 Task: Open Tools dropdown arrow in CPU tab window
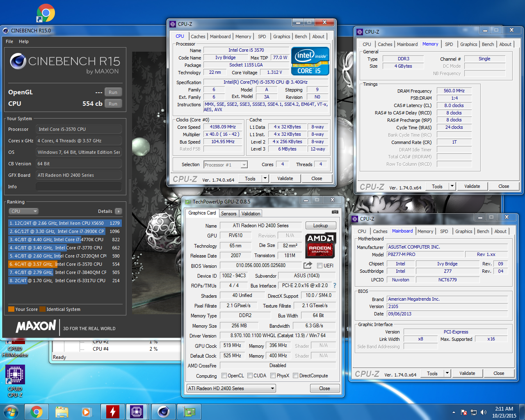(x=265, y=178)
